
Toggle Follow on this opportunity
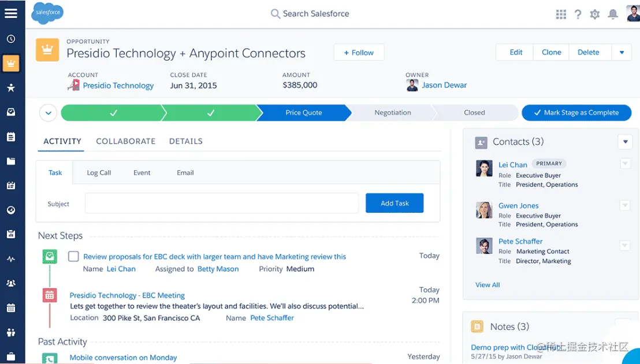[358, 52]
